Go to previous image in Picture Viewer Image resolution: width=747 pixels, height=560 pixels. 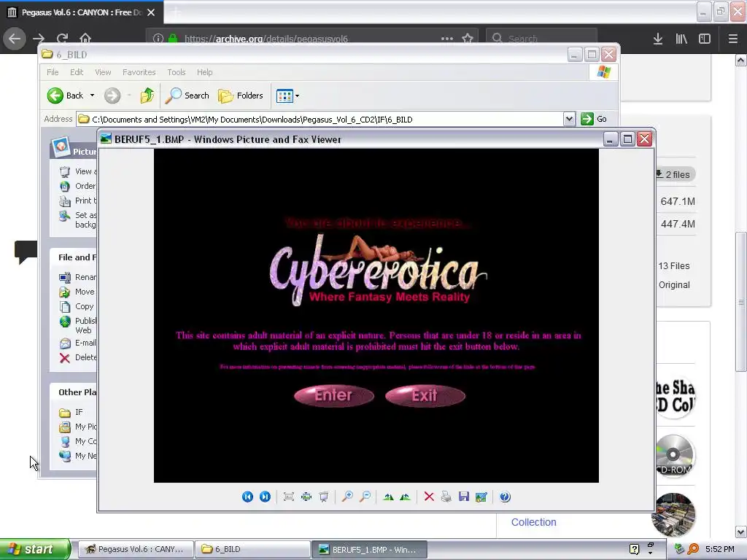247,497
